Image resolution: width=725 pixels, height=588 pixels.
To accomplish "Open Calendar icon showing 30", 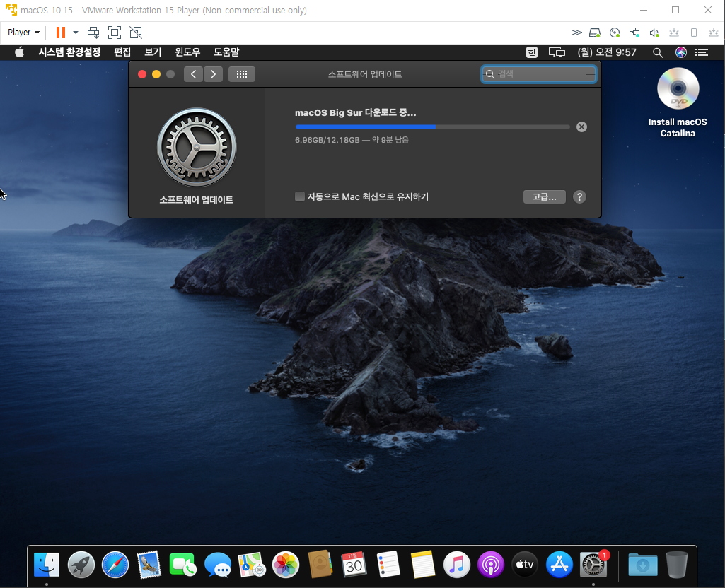I will pos(354,564).
